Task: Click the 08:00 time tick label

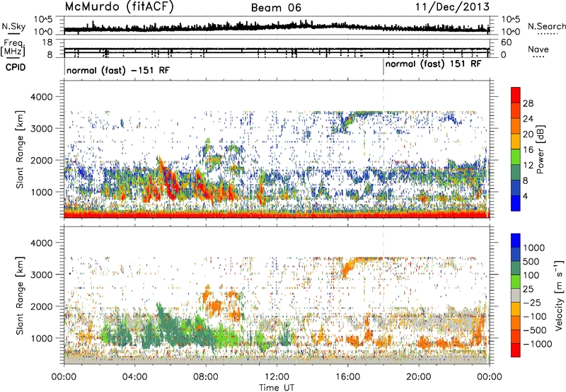Action: tap(206, 377)
